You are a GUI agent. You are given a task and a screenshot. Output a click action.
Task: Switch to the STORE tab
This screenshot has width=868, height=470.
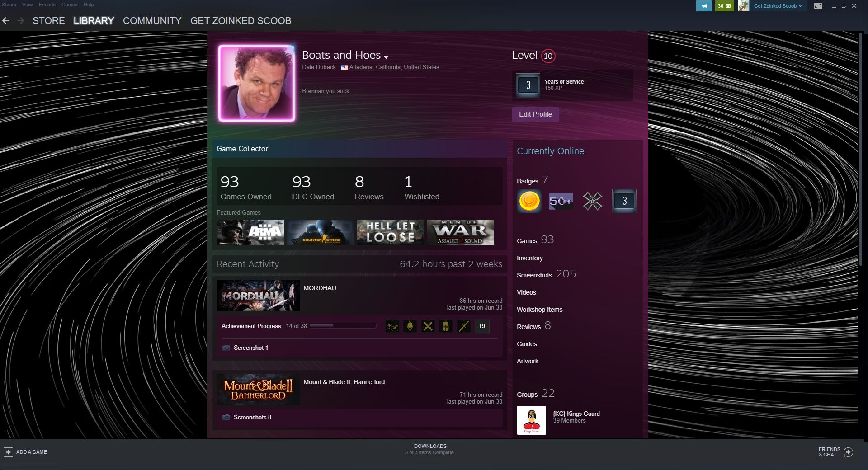point(48,20)
